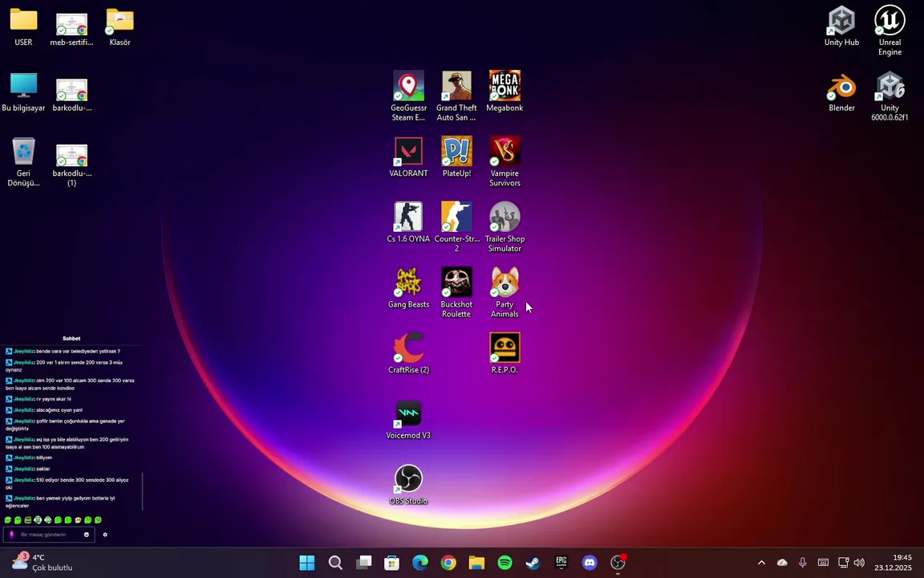Switch to OBS Studio taskbar icon
This screenshot has height=578, width=924.
[x=618, y=563]
